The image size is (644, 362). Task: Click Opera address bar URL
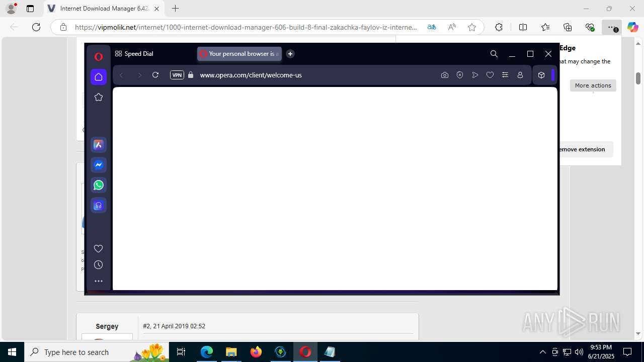[251, 75]
